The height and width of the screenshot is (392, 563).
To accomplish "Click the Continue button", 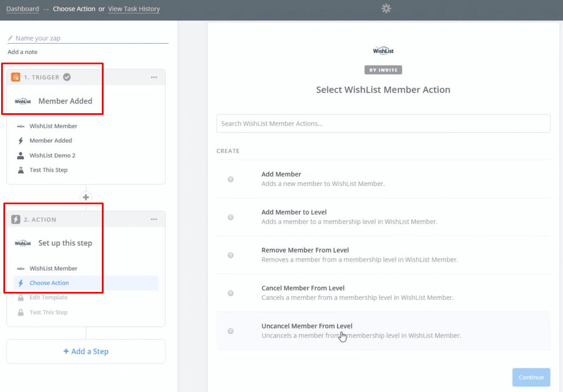I will [531, 377].
